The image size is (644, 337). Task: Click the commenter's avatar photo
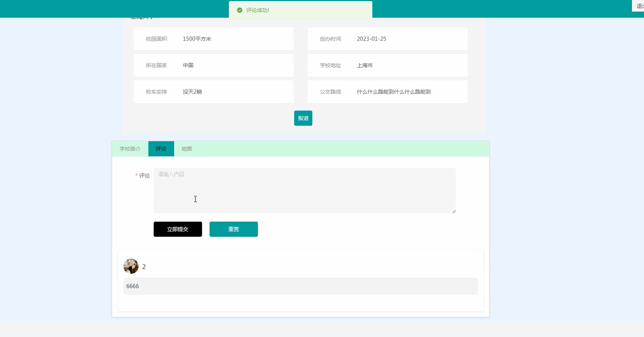click(x=131, y=266)
